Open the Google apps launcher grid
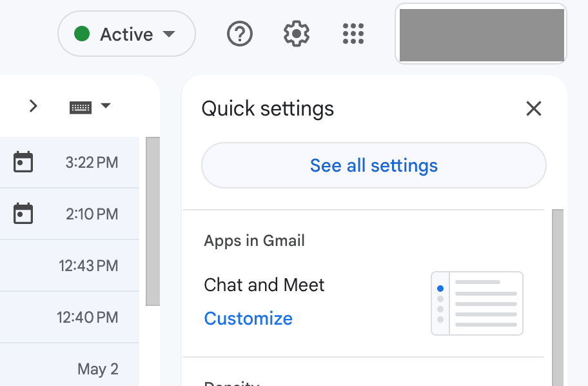The height and width of the screenshot is (386, 588). pos(353,34)
